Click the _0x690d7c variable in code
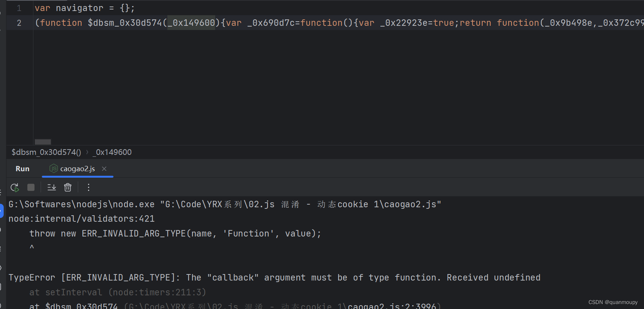This screenshot has height=309, width=644. [x=271, y=23]
